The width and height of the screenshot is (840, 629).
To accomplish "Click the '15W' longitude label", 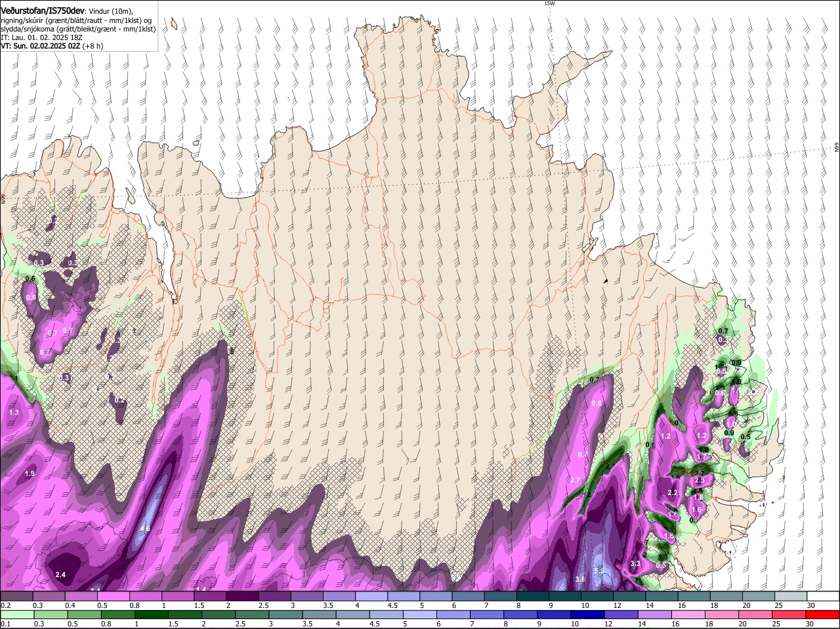I will tap(549, 3).
